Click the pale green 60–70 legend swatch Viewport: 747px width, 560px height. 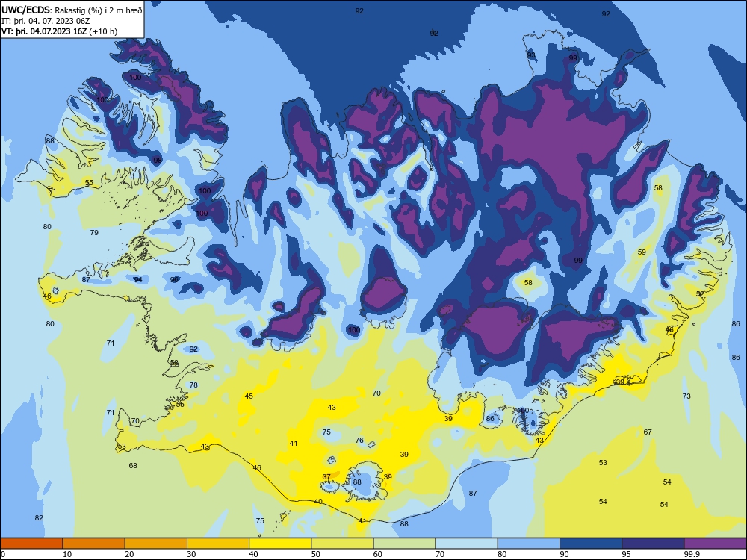404,544
